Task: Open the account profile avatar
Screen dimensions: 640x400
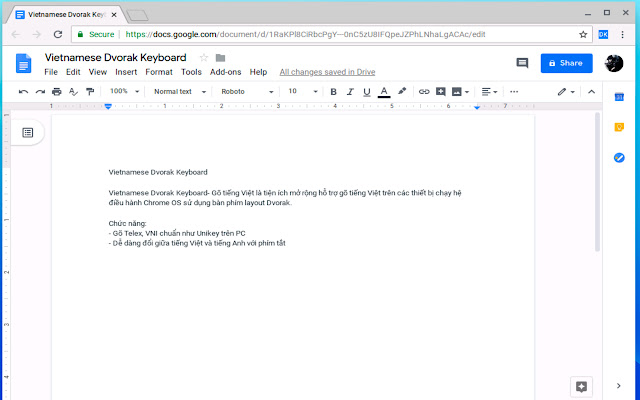Action: pyautogui.click(x=614, y=63)
